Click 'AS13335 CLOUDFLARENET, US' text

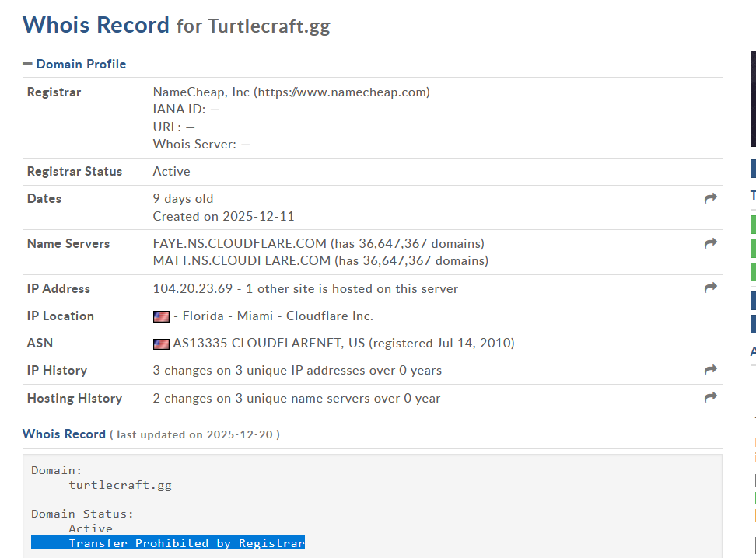[269, 343]
